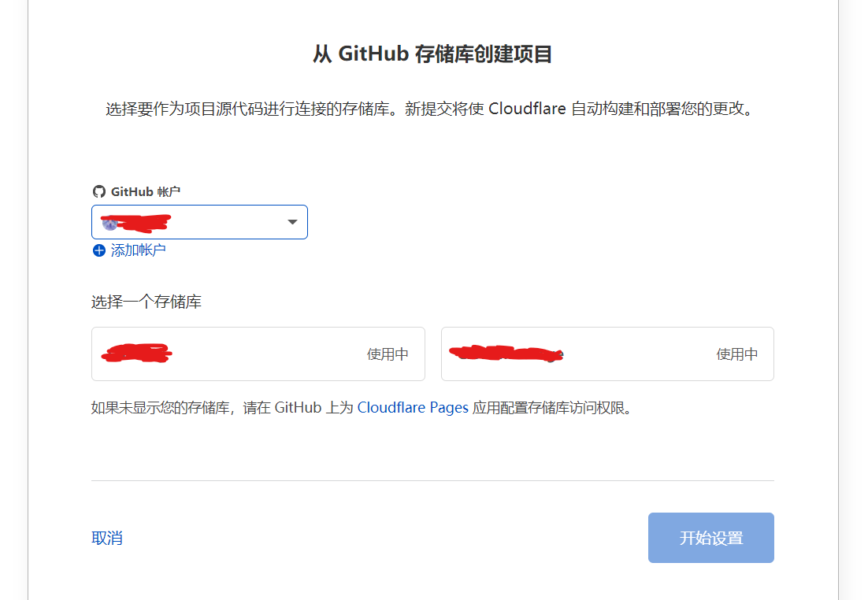Click 取消 to cancel project creation
868x600 pixels.
coord(106,539)
